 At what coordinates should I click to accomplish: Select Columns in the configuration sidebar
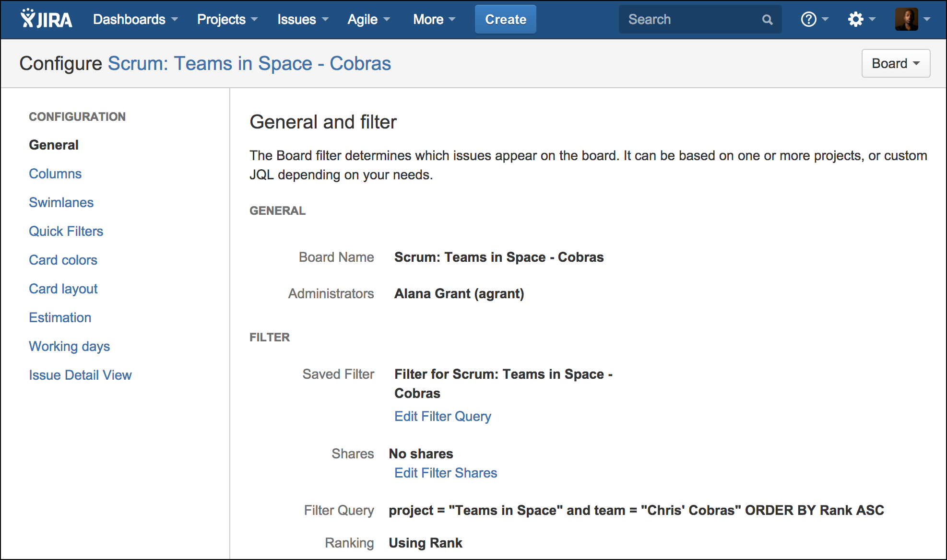pos(55,174)
